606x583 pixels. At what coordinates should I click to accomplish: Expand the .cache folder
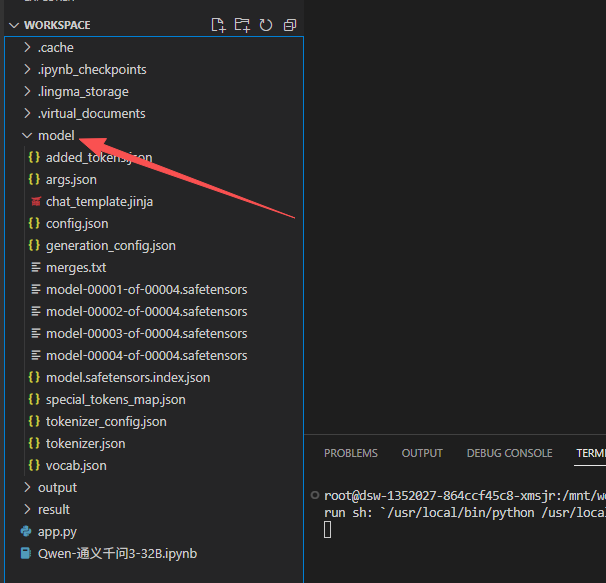pos(27,48)
